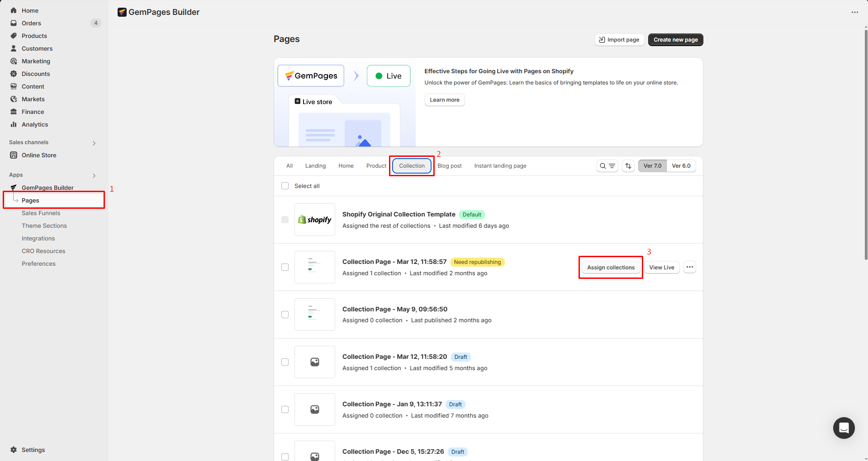Image resolution: width=868 pixels, height=461 pixels.
Task: Open the Shopify Original Collection Template thumbnail
Action: pyautogui.click(x=315, y=220)
